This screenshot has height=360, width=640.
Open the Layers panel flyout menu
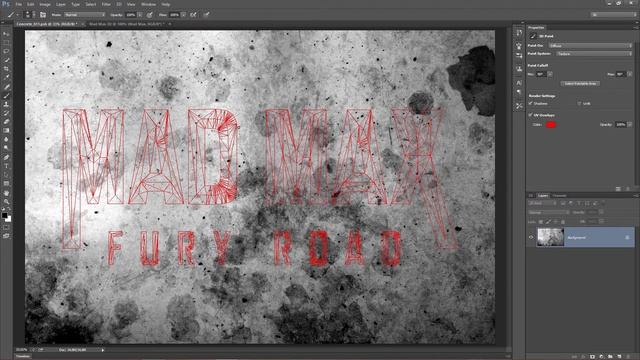pyautogui.click(x=636, y=196)
